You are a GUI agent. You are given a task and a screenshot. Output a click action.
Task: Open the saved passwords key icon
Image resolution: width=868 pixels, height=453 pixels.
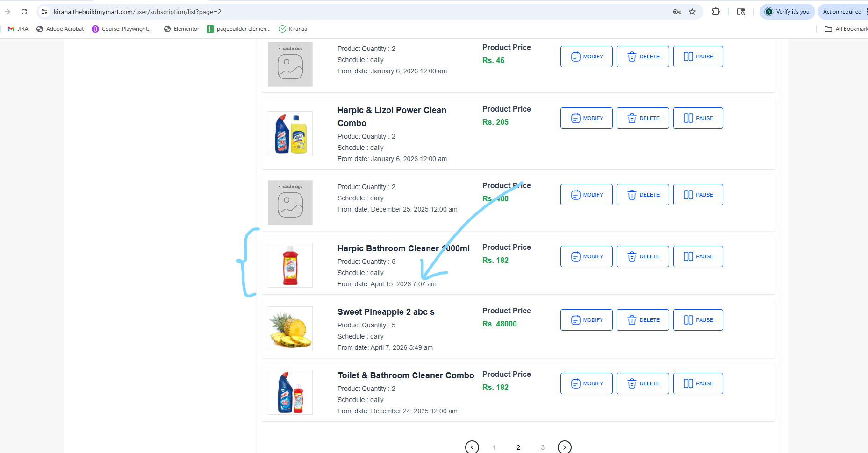pos(677,12)
